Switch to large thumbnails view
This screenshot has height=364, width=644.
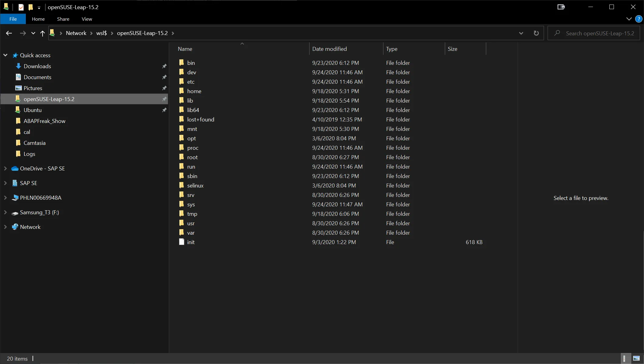[636, 359]
